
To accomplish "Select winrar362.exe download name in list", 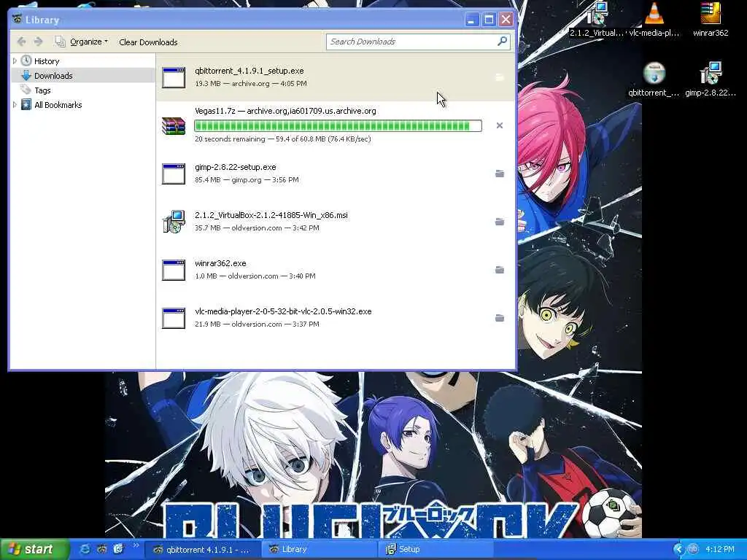I will 220,263.
